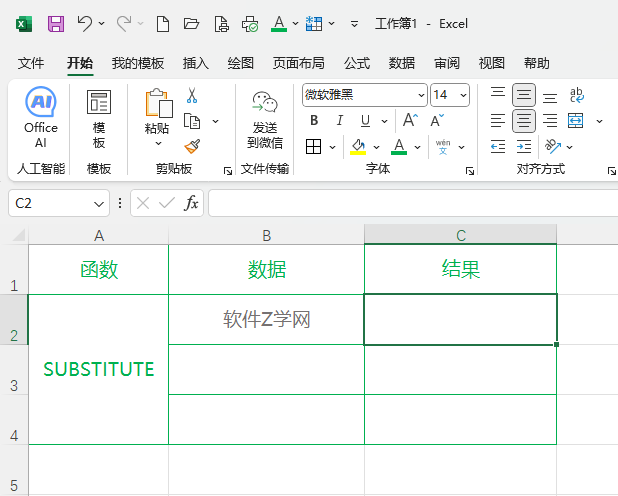
Task: Click the quick access font color A icon
Action: click(x=279, y=24)
